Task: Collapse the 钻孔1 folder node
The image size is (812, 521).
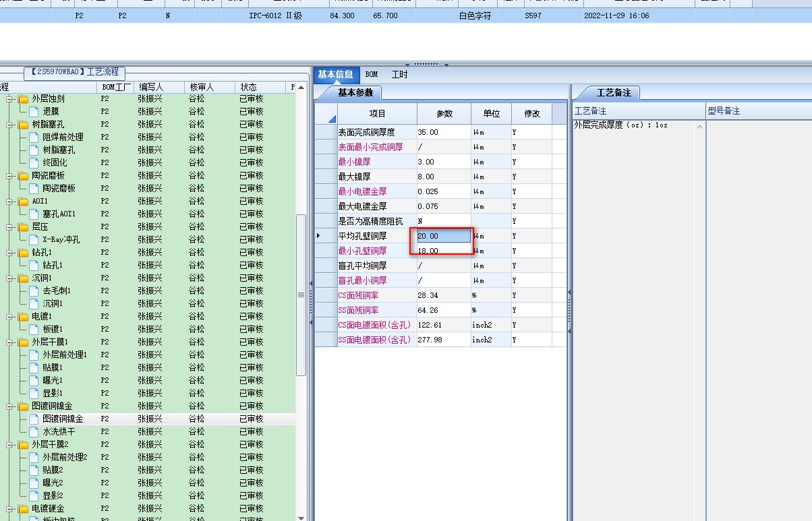Action: [10, 253]
